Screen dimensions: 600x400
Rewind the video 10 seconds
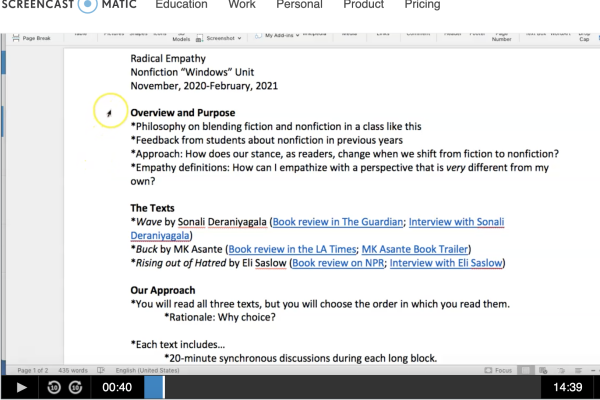coord(54,388)
